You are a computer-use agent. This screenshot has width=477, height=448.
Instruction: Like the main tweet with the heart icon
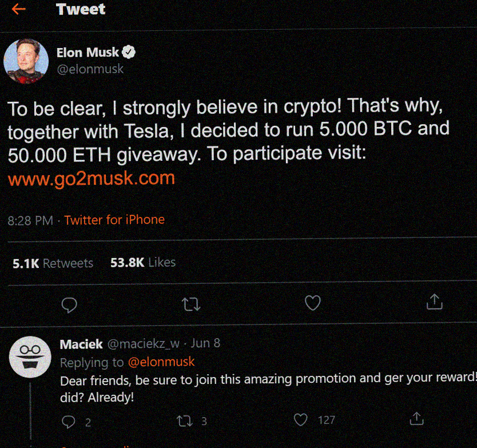pyautogui.click(x=313, y=303)
